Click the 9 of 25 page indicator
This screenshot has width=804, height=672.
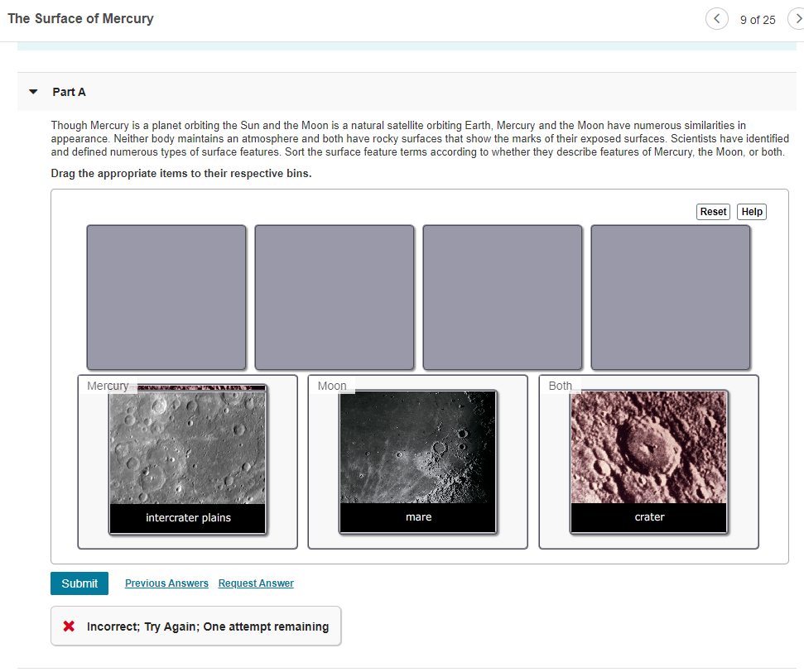pos(758,19)
